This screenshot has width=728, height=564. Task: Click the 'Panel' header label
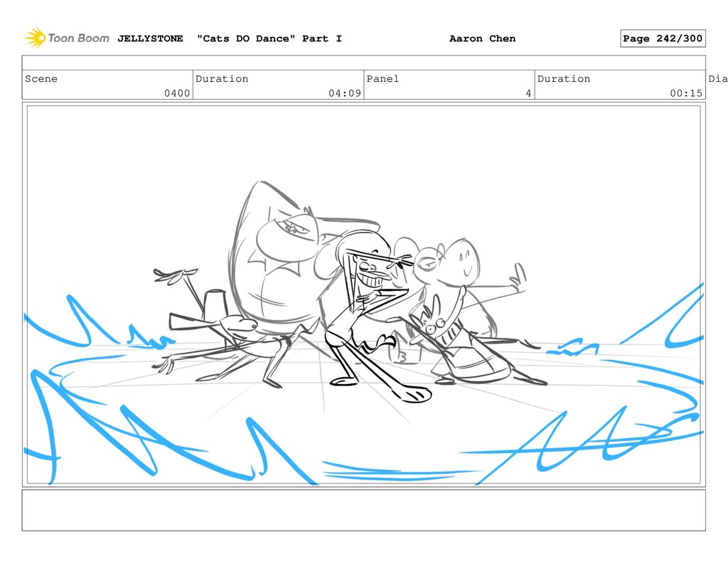pyautogui.click(x=382, y=78)
